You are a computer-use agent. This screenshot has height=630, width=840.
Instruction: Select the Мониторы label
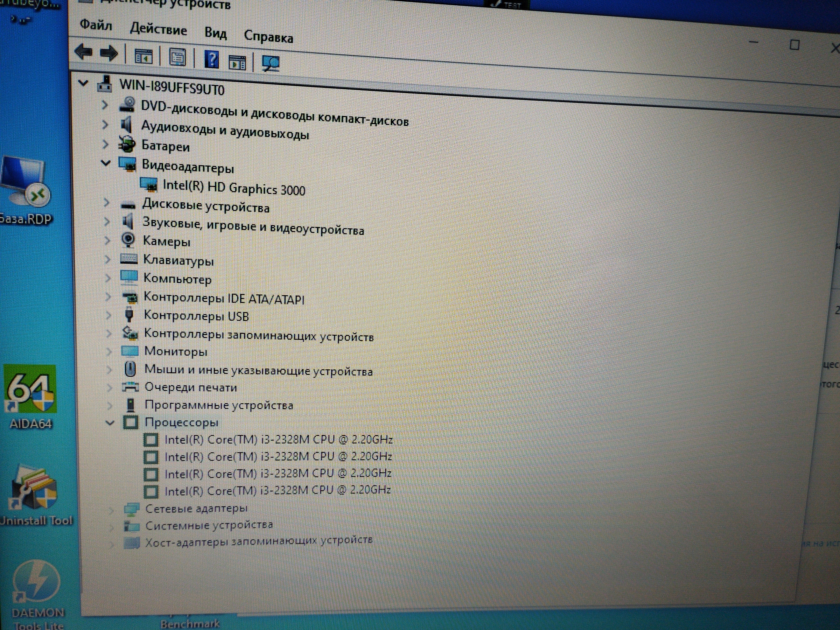tap(176, 351)
